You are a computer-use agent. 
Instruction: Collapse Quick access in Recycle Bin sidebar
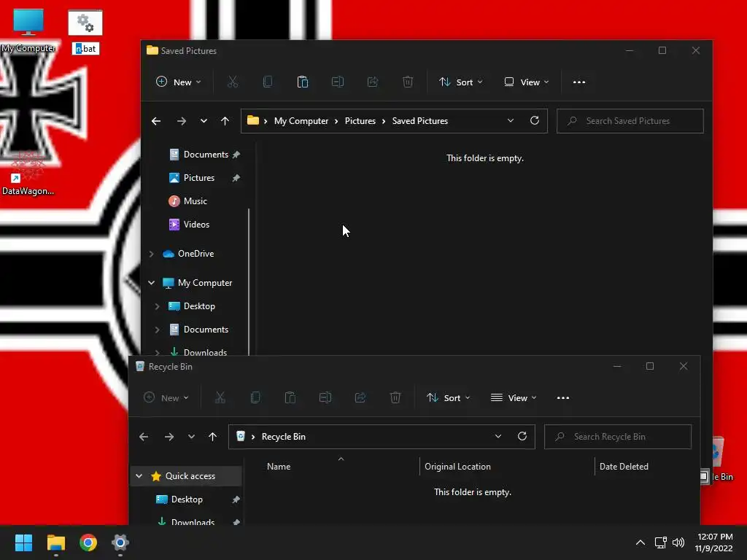139,476
